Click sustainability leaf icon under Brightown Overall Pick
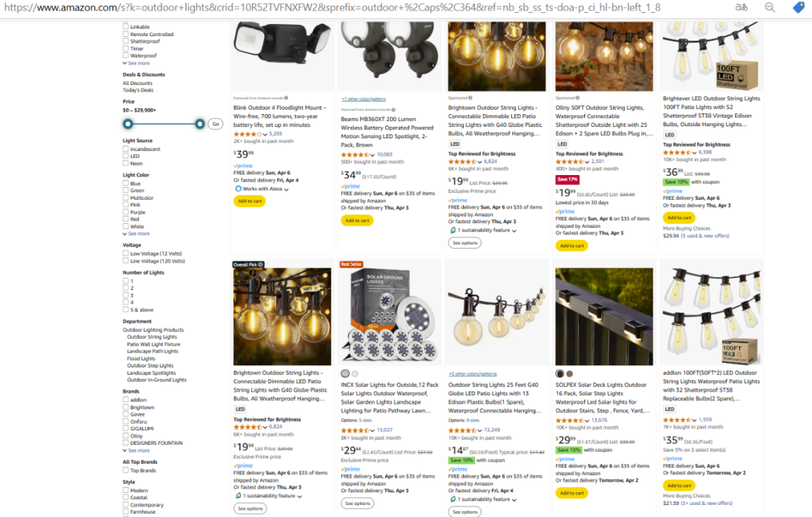 (x=238, y=496)
